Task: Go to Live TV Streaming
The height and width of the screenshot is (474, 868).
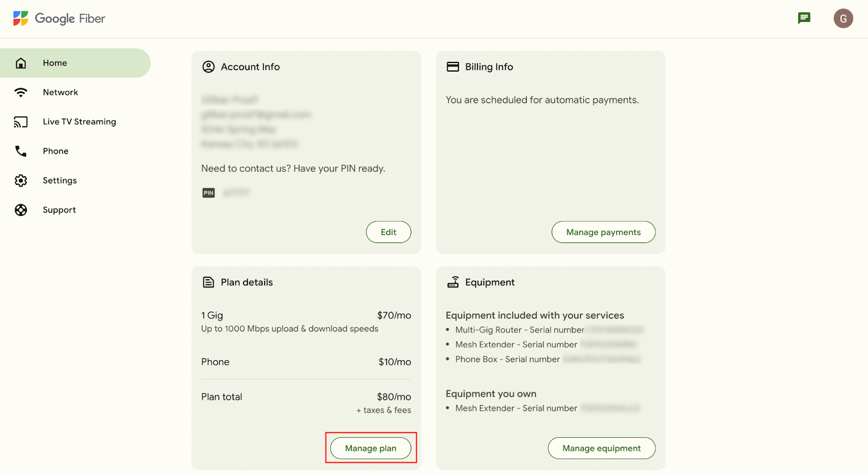Action: 79,121
